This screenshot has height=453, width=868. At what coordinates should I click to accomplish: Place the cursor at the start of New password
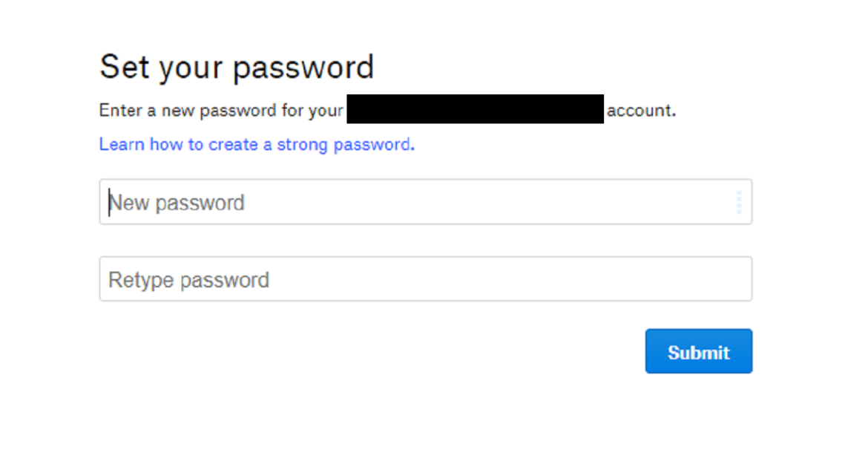(x=110, y=203)
